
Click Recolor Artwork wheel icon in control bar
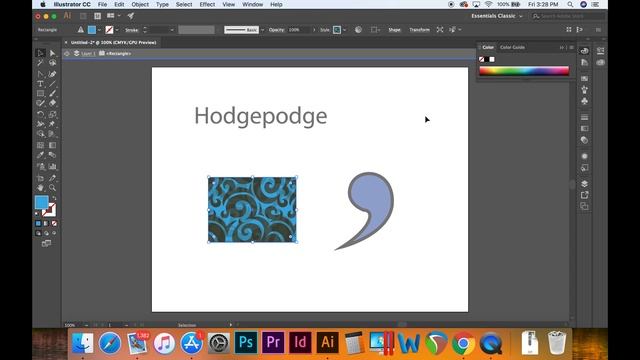click(x=358, y=30)
